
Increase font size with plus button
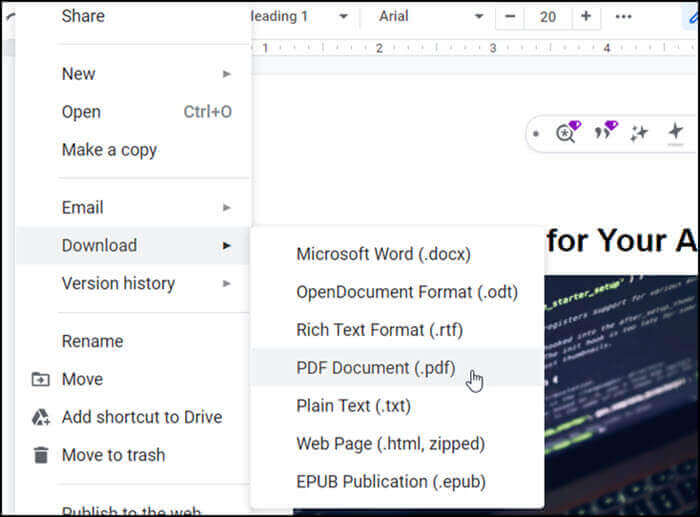tap(586, 17)
